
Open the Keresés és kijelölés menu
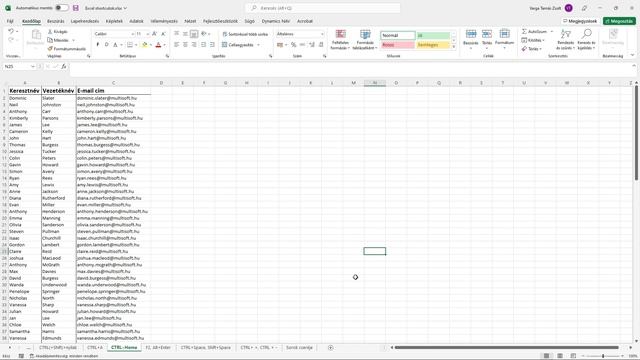pyautogui.click(x=586, y=40)
